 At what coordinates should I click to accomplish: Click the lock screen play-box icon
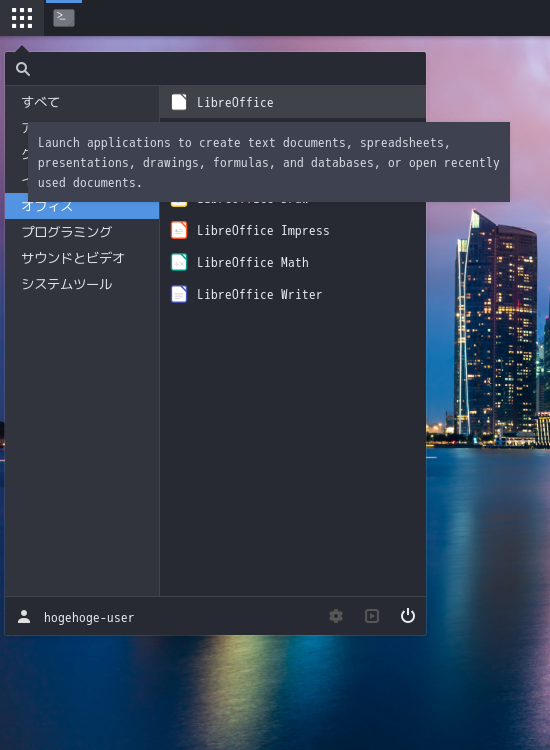(x=372, y=616)
